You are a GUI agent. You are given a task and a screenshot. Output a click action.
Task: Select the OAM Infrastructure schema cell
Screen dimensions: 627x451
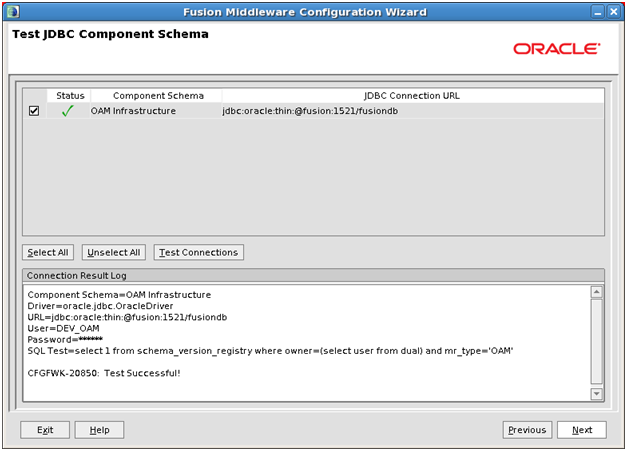click(156, 111)
